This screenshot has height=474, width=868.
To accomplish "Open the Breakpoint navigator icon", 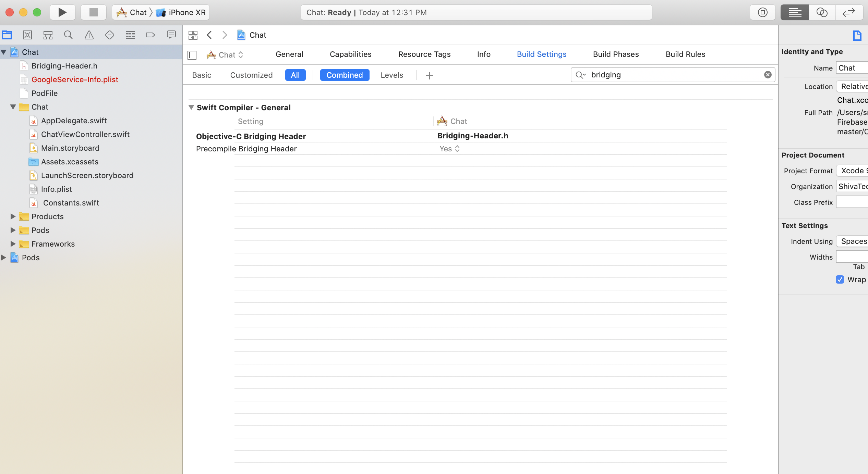I will click(150, 35).
